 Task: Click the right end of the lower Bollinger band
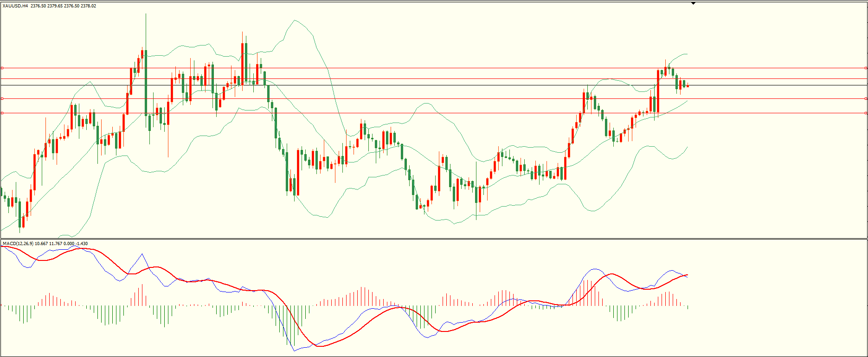click(x=687, y=147)
